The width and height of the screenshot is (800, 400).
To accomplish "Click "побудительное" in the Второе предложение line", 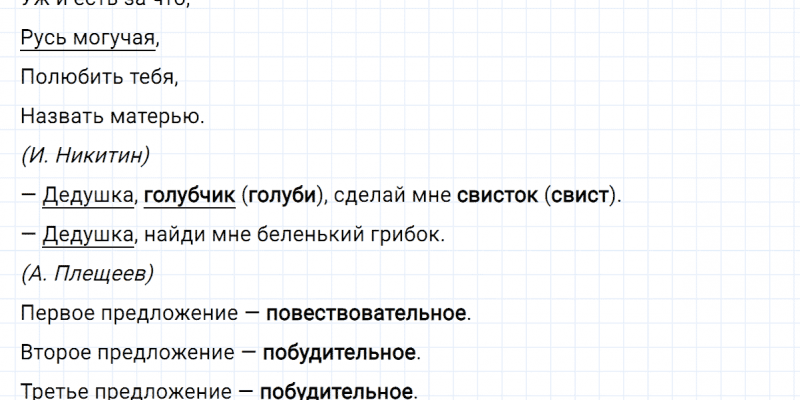I will (x=340, y=352).
